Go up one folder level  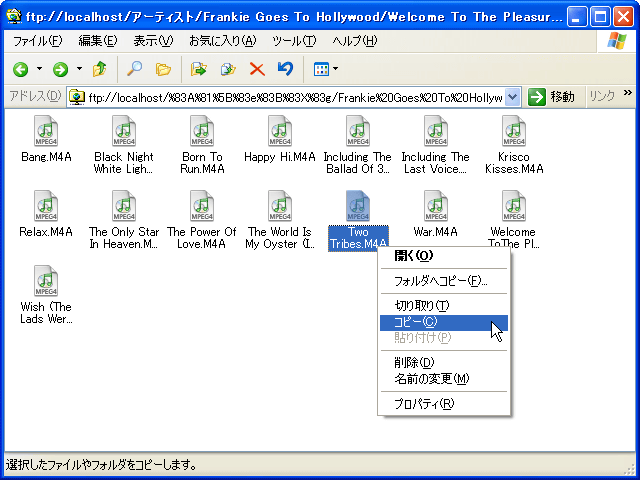(x=100, y=69)
